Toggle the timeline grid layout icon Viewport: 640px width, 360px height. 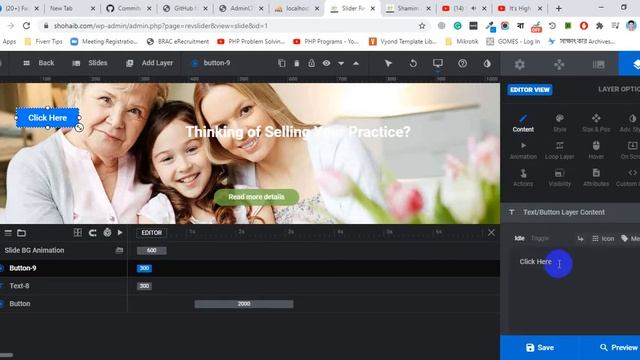pyautogui.click(x=78, y=233)
